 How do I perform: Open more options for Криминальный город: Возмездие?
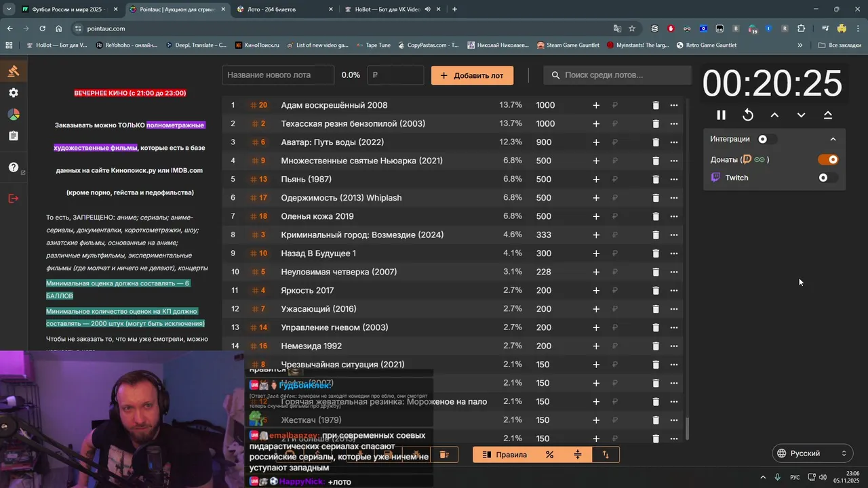673,235
